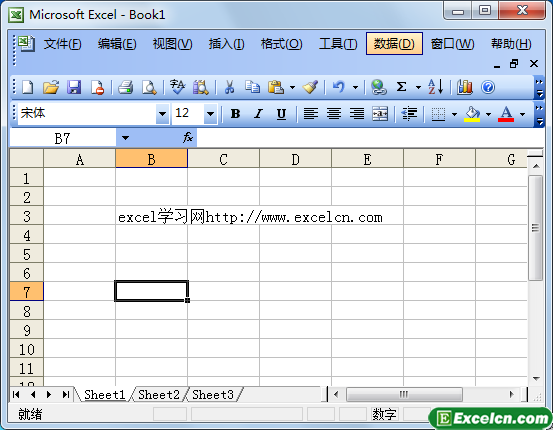Viewport: 553px width, 430px height.
Task: Open the font color palette arrow
Action: point(523,114)
